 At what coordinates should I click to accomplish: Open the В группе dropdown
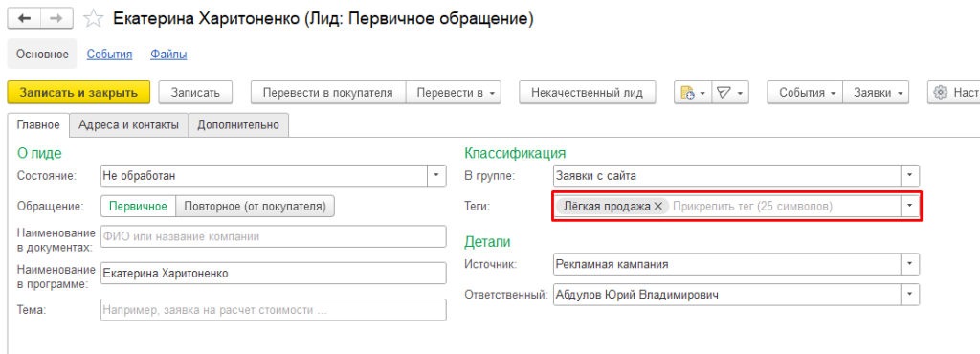point(910,175)
